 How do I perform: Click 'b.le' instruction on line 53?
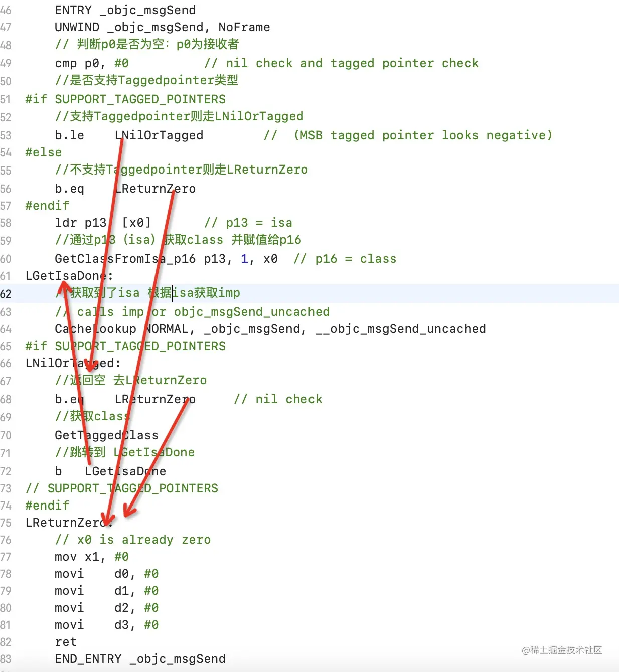click(x=69, y=135)
